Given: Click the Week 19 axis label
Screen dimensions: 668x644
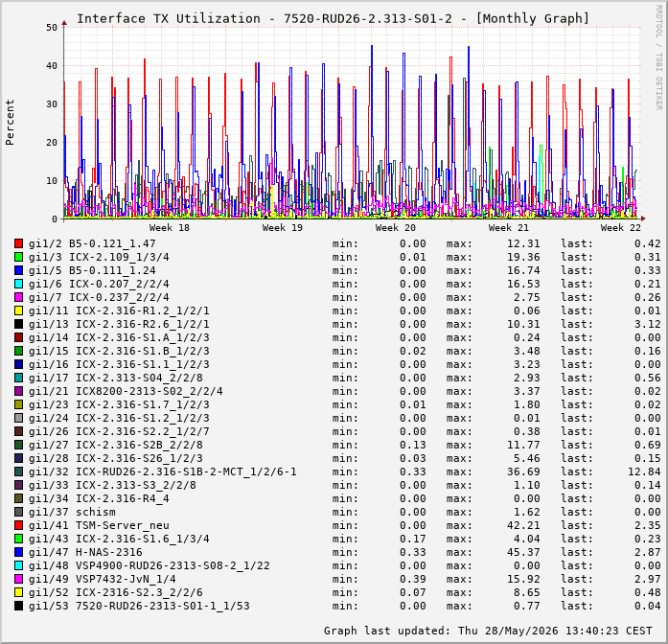Looking at the screenshot, I should tap(283, 228).
